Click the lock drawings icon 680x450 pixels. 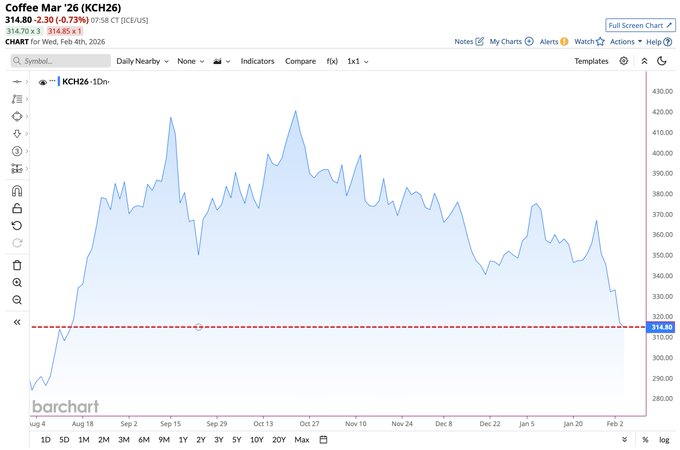17,208
